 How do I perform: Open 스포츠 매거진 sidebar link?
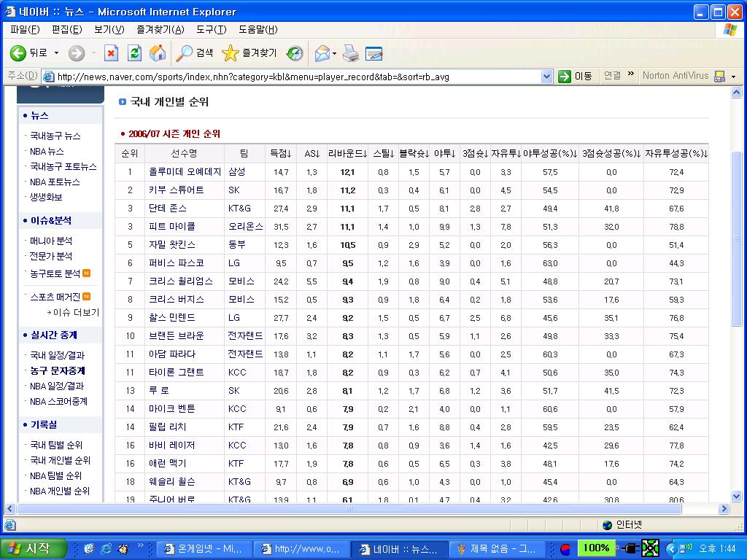[x=55, y=297]
